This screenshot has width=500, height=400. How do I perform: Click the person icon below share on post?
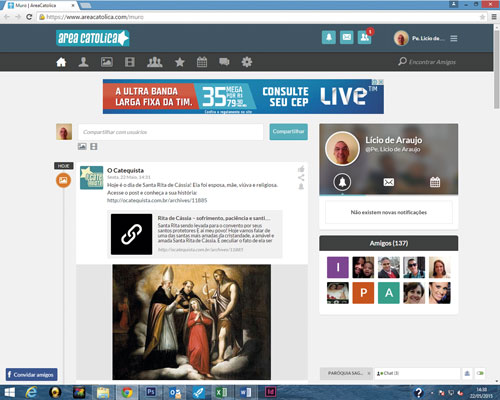click(301, 186)
